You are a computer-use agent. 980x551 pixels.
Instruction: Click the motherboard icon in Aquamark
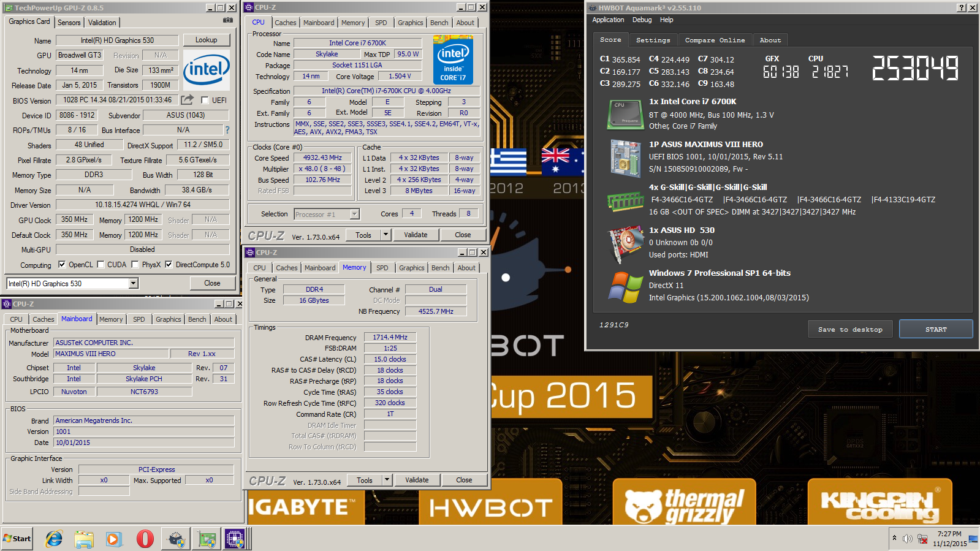625,158
